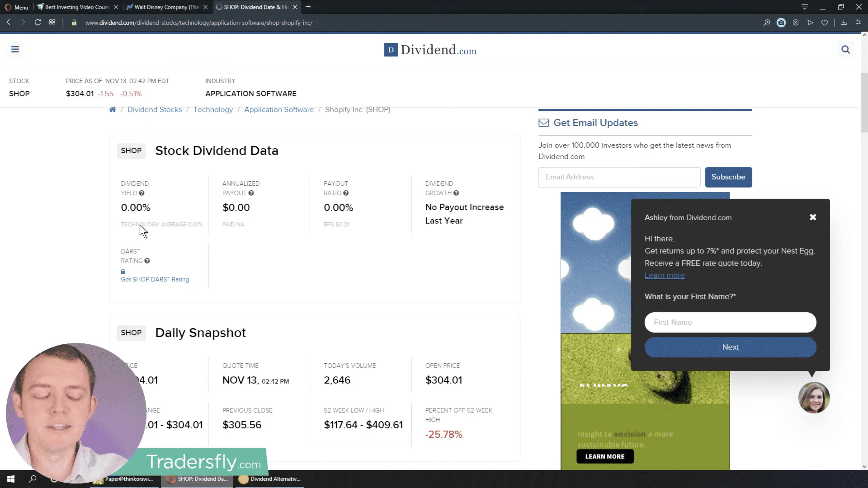This screenshot has height=488, width=868.
Task: Click the Dividend Yield help icon
Action: [x=142, y=193]
